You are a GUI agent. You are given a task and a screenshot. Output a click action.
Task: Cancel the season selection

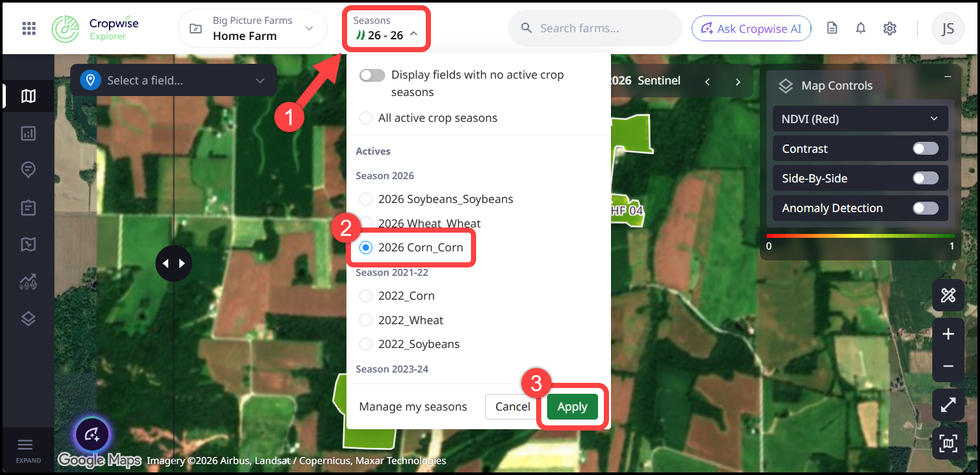[x=513, y=407]
